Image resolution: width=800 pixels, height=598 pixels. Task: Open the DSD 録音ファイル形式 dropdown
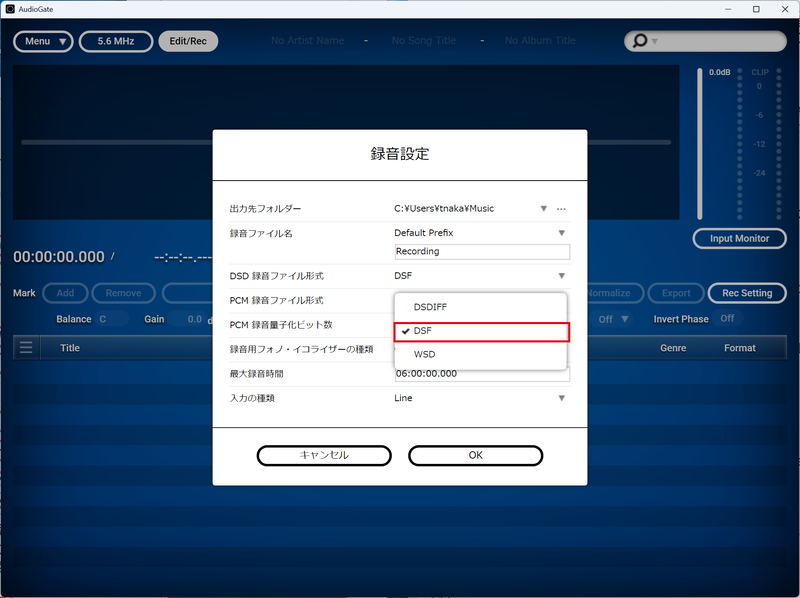point(562,274)
